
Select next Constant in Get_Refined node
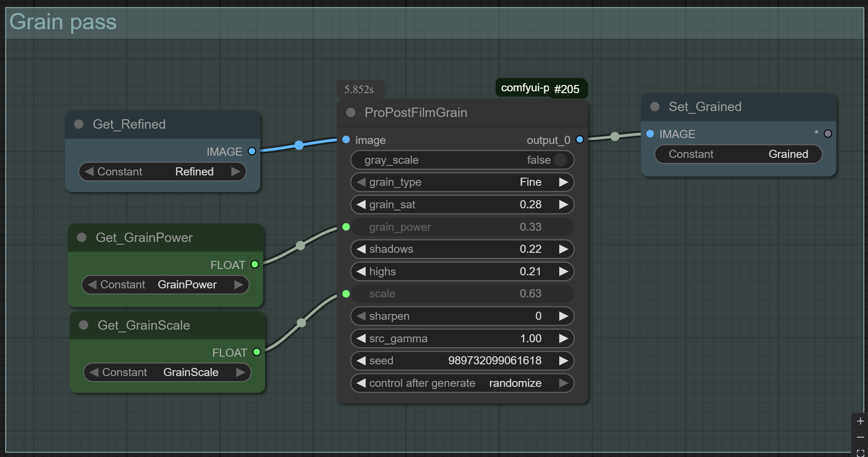point(235,171)
